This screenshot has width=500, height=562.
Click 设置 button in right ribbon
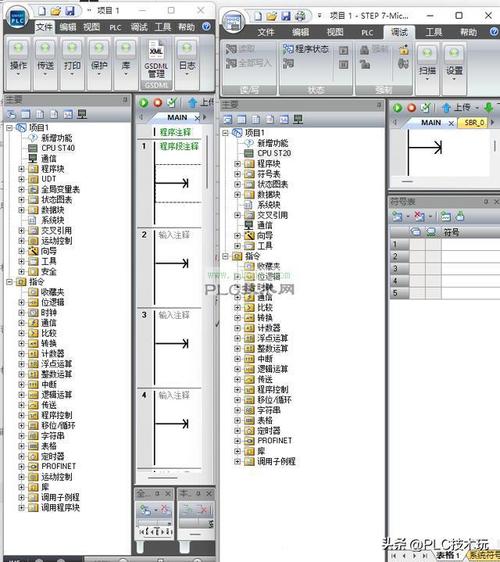point(454,69)
